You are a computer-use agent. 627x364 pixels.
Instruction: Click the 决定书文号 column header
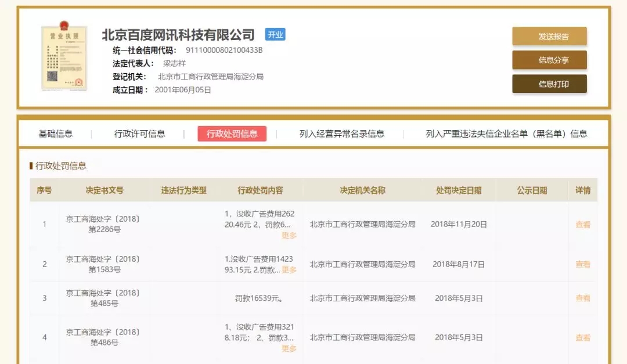coord(105,190)
